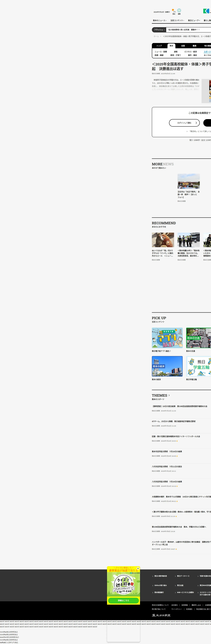Click the arrow beside 熊日出版
This screenshot has width=211, height=644.
point(175,585)
